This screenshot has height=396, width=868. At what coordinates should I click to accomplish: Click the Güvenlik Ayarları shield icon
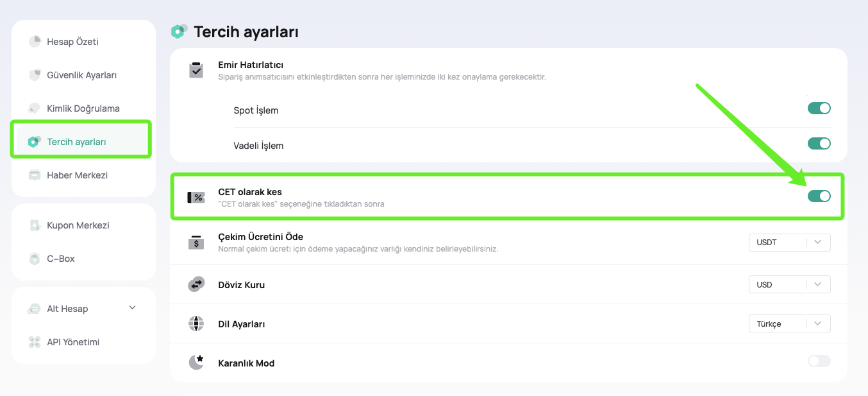[x=35, y=75]
